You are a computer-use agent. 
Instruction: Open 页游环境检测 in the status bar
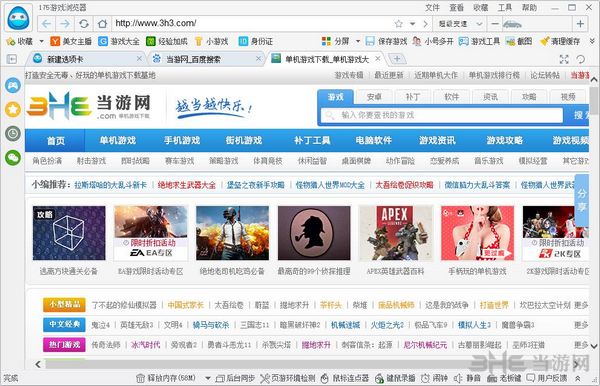click(x=288, y=378)
